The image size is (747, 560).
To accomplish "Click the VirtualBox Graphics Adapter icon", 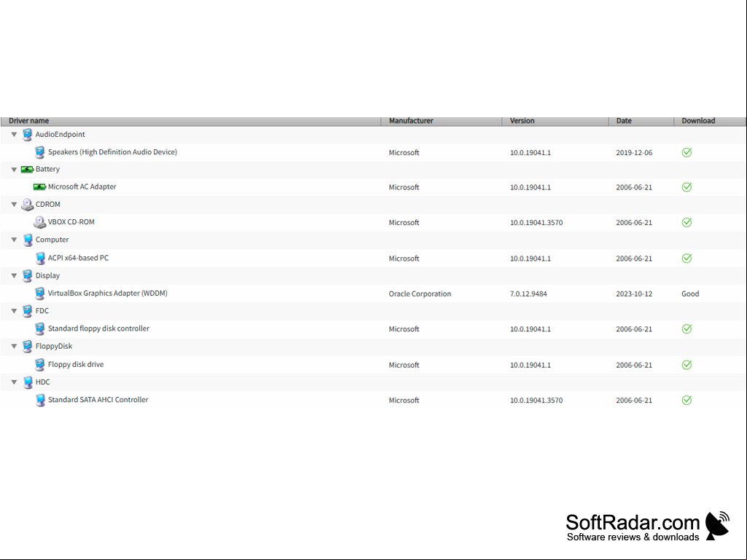I will coord(40,293).
